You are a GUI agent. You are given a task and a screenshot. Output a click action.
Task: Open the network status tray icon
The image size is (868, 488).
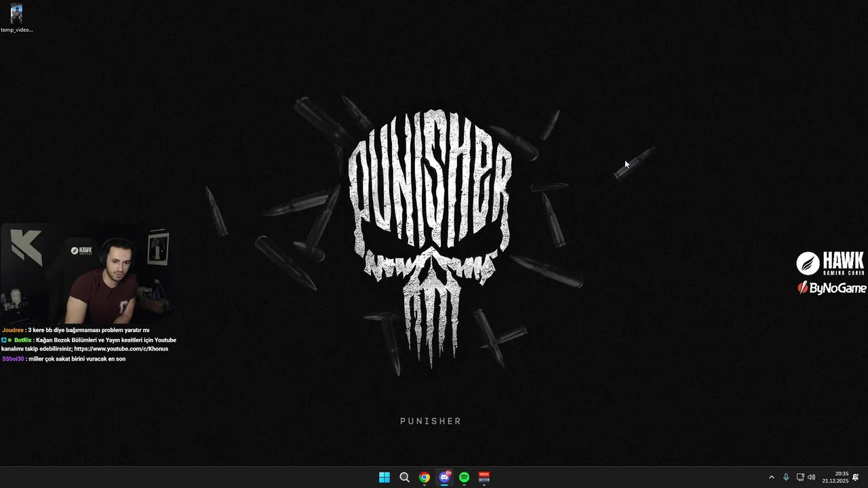click(800, 477)
